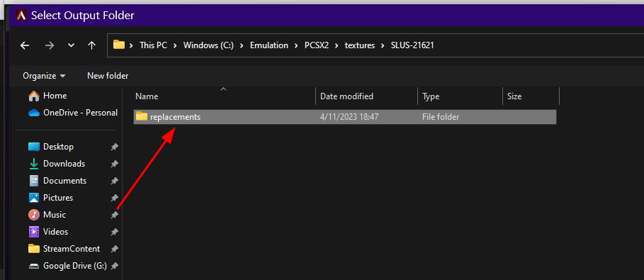Toggle pin beside StreamContent folder
This screenshot has height=280, width=644.
pos(115,249)
